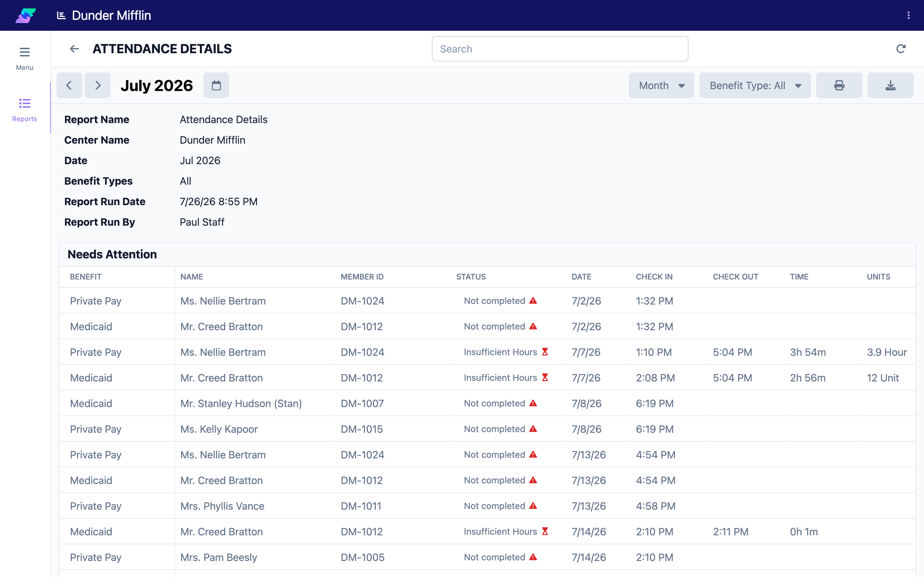Click the back arrow beside Attendance Details

(74, 49)
